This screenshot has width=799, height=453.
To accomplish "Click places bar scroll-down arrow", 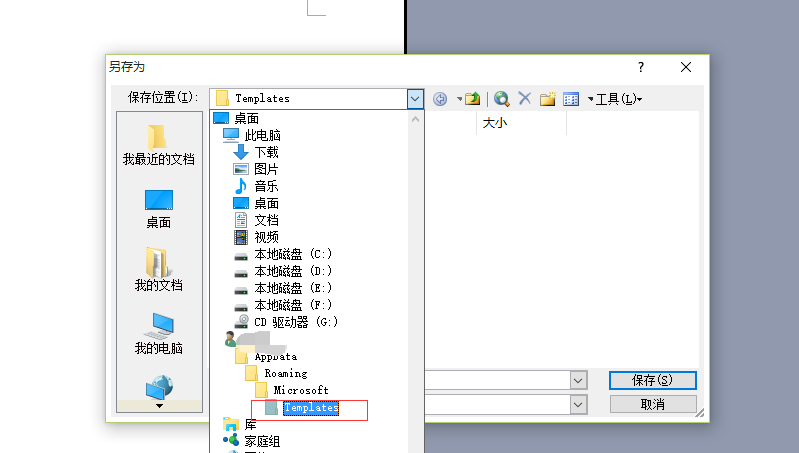I will tap(159, 406).
